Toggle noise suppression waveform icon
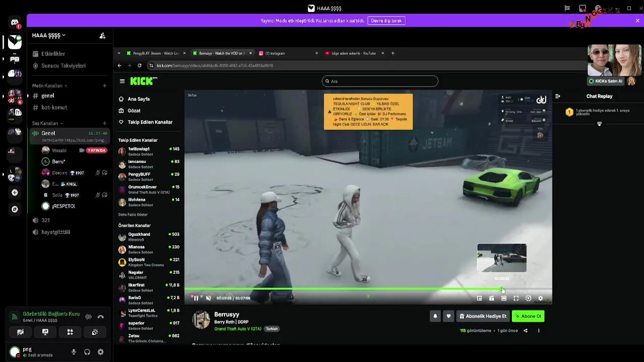This screenshot has width=644, height=362. pos(89,317)
